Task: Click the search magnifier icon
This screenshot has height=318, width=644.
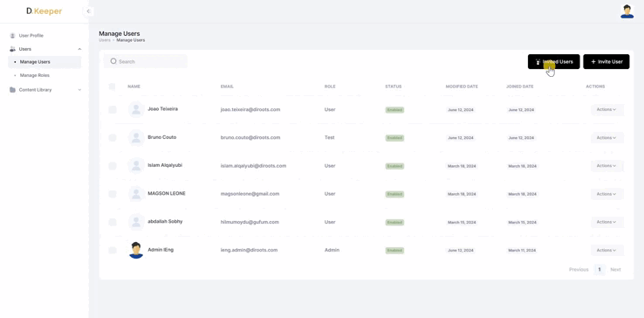Action: (x=113, y=61)
